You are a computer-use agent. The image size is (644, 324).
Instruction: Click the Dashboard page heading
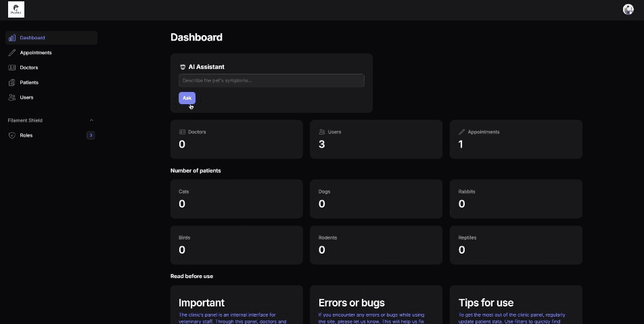pyautogui.click(x=196, y=37)
